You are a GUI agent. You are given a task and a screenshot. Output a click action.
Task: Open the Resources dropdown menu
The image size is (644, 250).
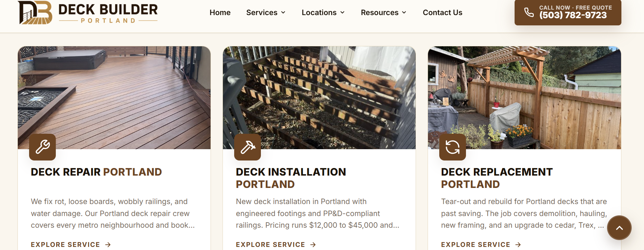point(384,13)
